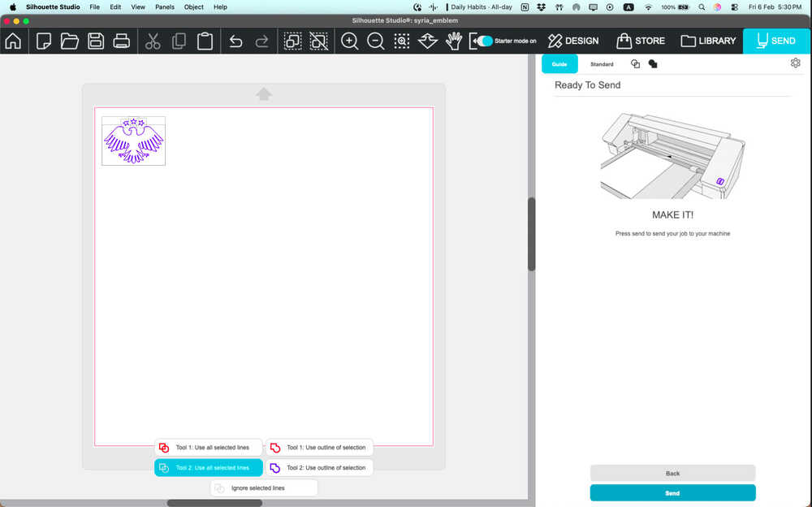The width and height of the screenshot is (812, 507).
Task: Save the document with floppy icon
Action: tap(96, 41)
